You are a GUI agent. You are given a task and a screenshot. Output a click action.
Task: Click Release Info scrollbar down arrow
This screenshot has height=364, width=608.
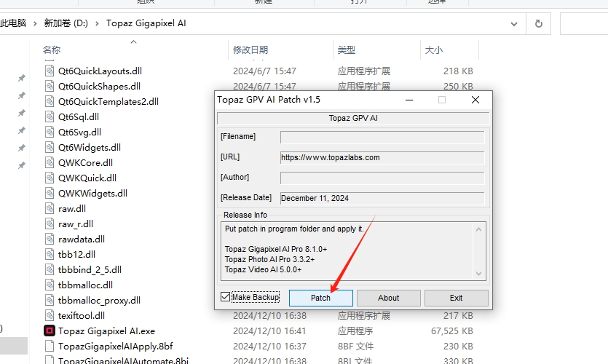[x=480, y=274]
